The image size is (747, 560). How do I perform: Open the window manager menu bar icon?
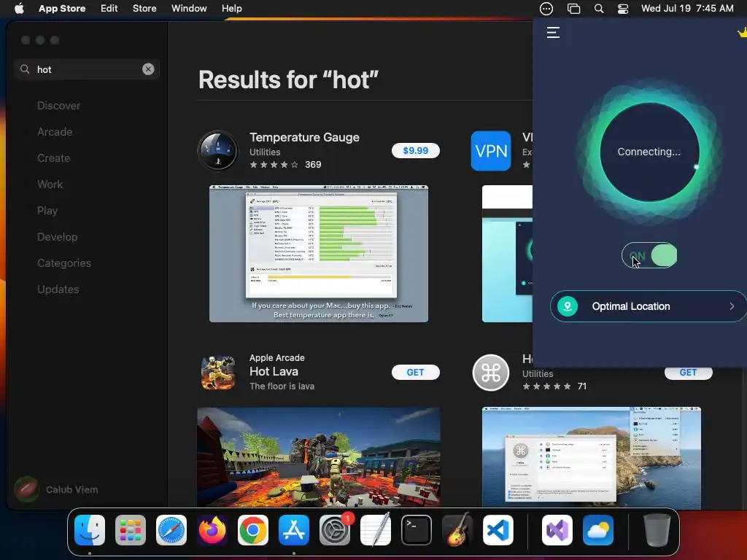tap(573, 9)
